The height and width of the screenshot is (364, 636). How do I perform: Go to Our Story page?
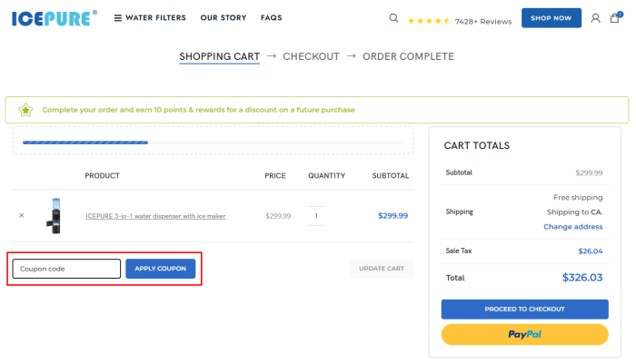click(224, 18)
